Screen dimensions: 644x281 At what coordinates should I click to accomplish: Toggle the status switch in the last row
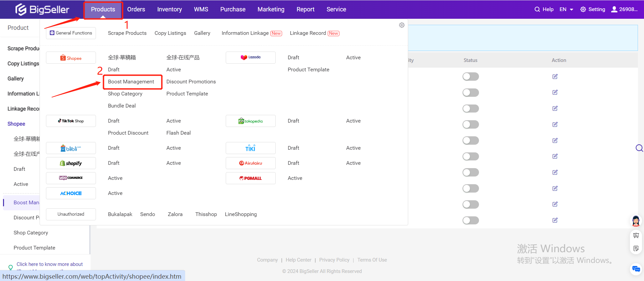point(470,220)
